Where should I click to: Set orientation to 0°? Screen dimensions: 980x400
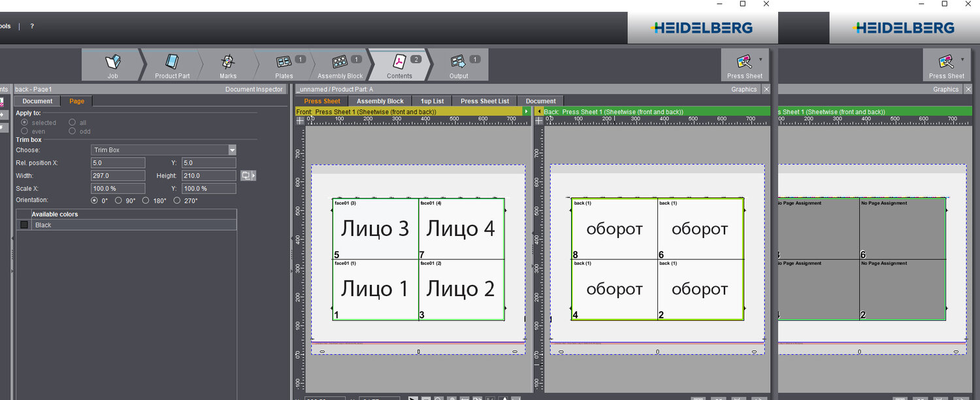click(94, 201)
